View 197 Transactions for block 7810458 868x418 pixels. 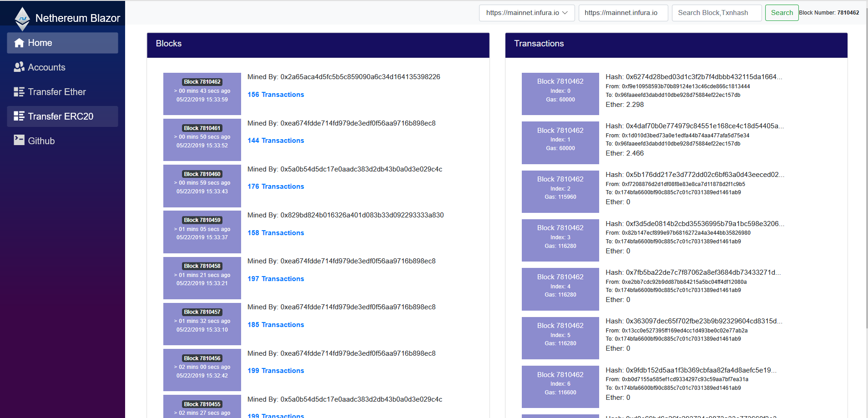(276, 279)
